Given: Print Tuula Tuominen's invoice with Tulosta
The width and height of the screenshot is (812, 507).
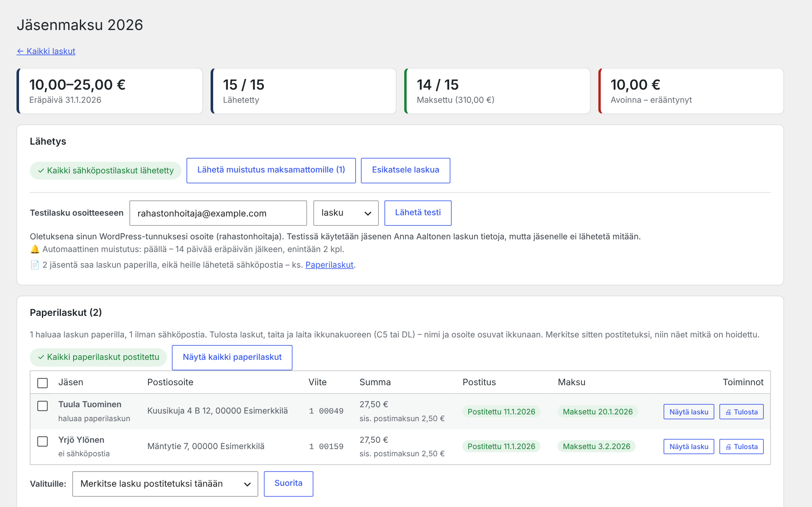Looking at the screenshot, I should tap(741, 412).
